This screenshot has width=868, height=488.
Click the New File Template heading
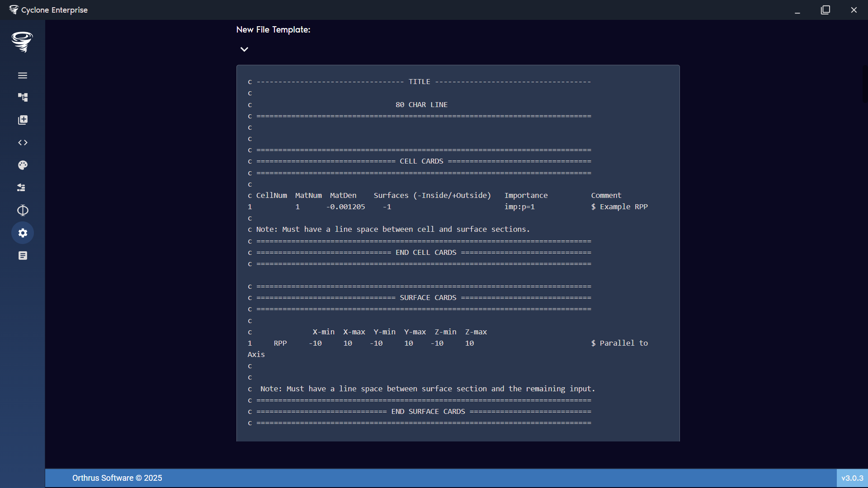point(273,29)
